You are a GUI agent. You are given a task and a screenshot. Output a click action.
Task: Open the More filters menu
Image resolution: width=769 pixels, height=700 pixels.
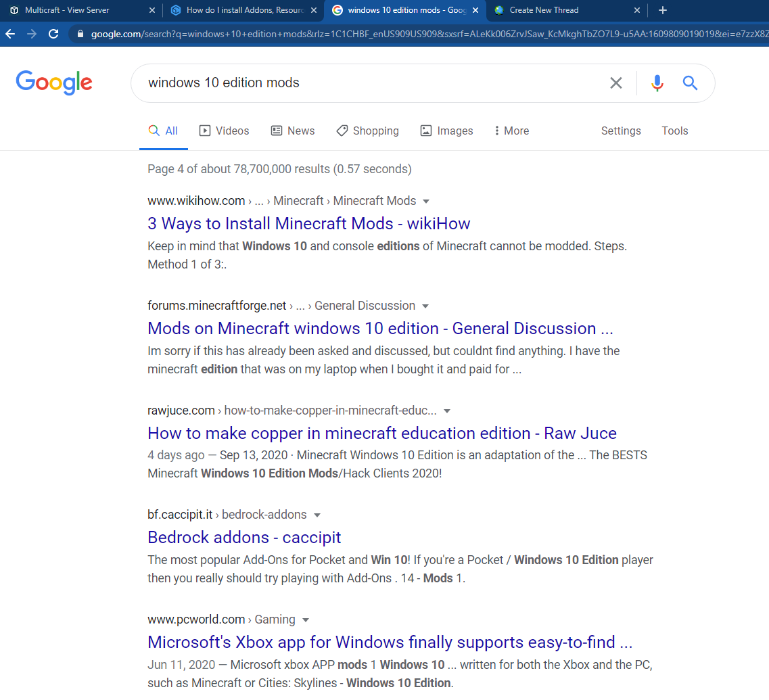pyautogui.click(x=511, y=131)
